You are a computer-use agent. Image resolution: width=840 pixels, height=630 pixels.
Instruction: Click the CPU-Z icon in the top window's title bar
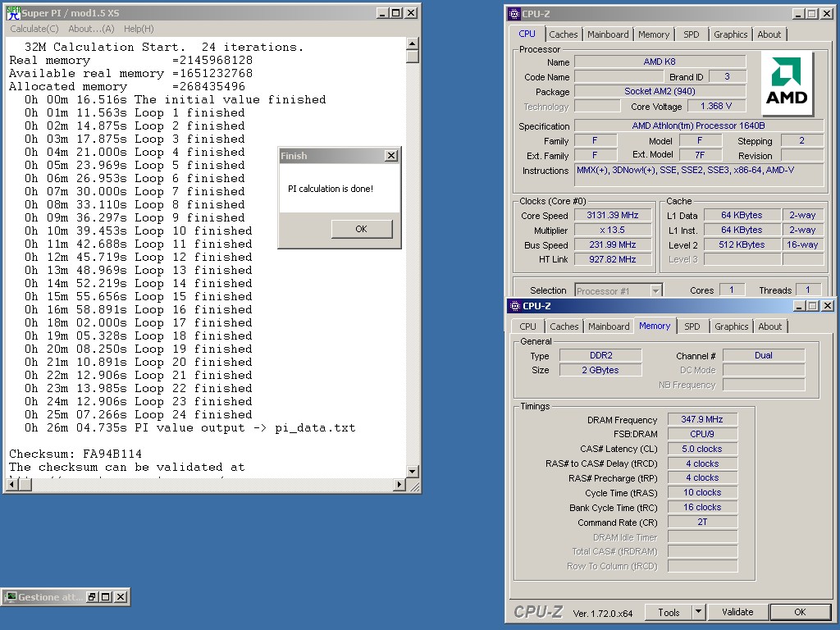[x=514, y=14]
